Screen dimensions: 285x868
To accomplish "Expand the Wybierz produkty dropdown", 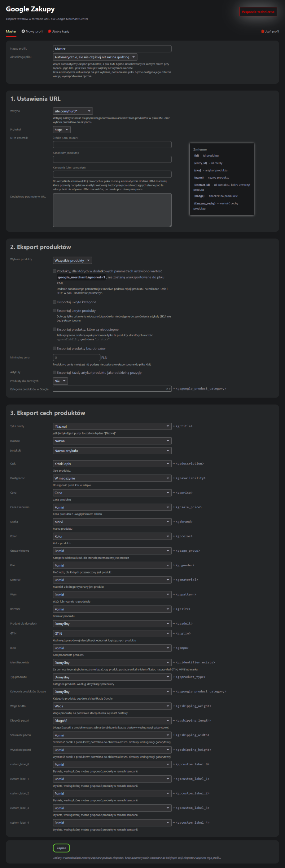I will click(72, 260).
